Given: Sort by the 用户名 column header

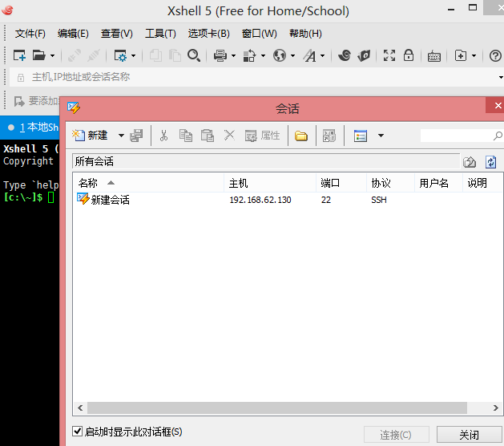Looking at the screenshot, I should [438, 183].
